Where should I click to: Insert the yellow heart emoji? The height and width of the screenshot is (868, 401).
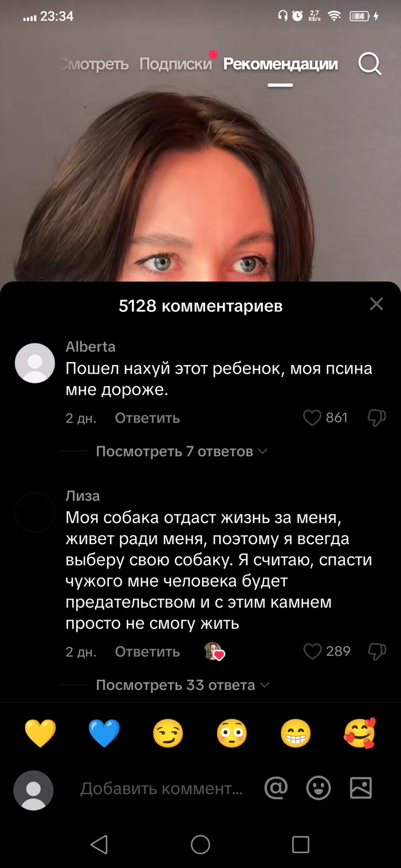[x=41, y=734]
